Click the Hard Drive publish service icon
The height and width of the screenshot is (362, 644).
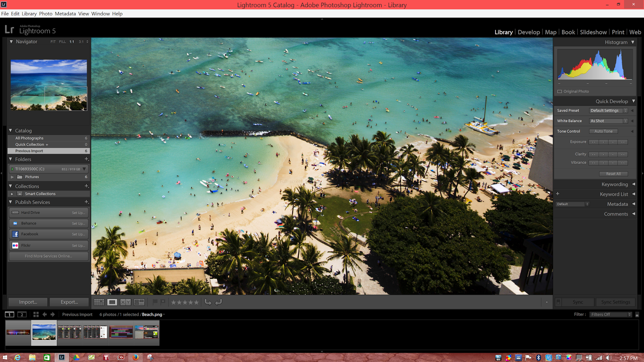click(x=15, y=212)
